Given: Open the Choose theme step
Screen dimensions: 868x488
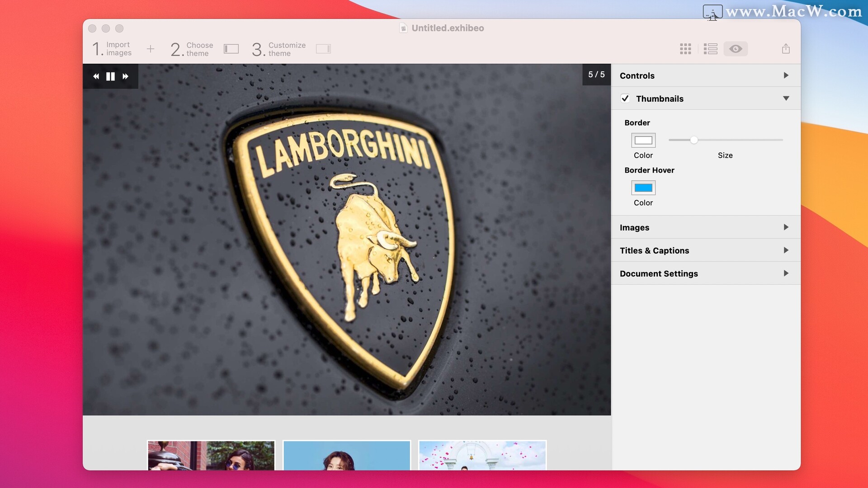Looking at the screenshot, I should pos(192,49).
